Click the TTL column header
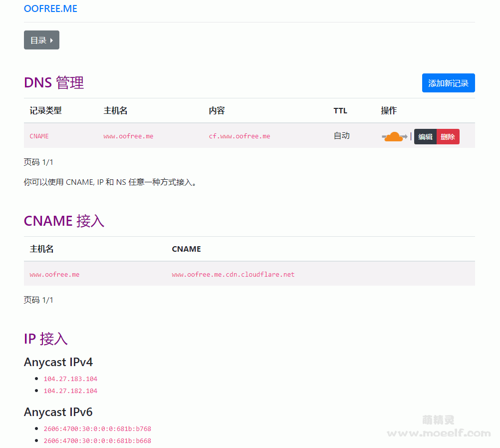Viewport: 500px width, 448px height. [340, 110]
